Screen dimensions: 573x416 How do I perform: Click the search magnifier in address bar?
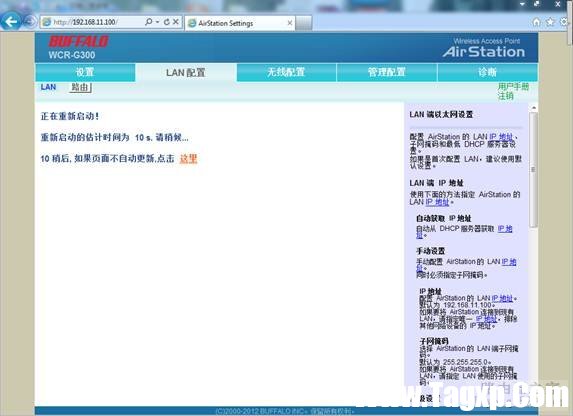point(148,22)
